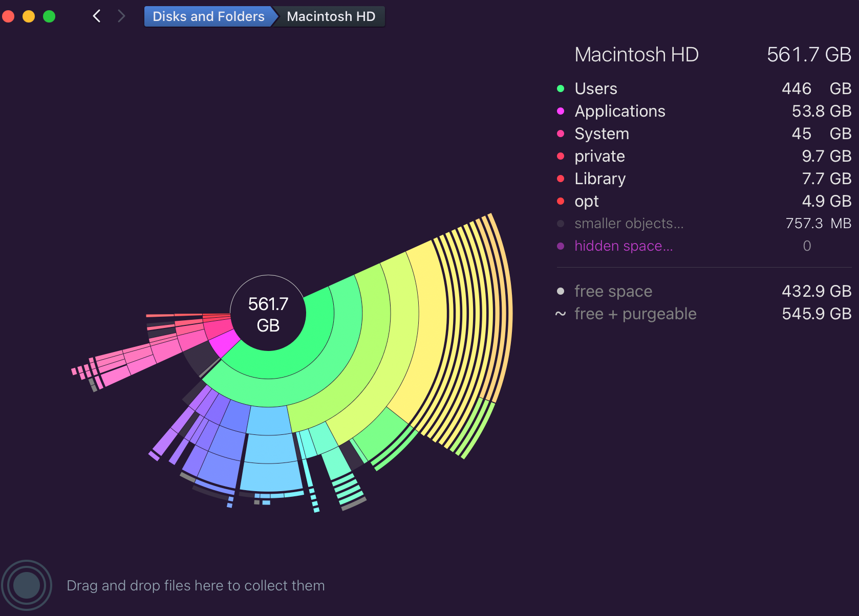Select the Macintosh HD breadcrumb item

coord(331,16)
